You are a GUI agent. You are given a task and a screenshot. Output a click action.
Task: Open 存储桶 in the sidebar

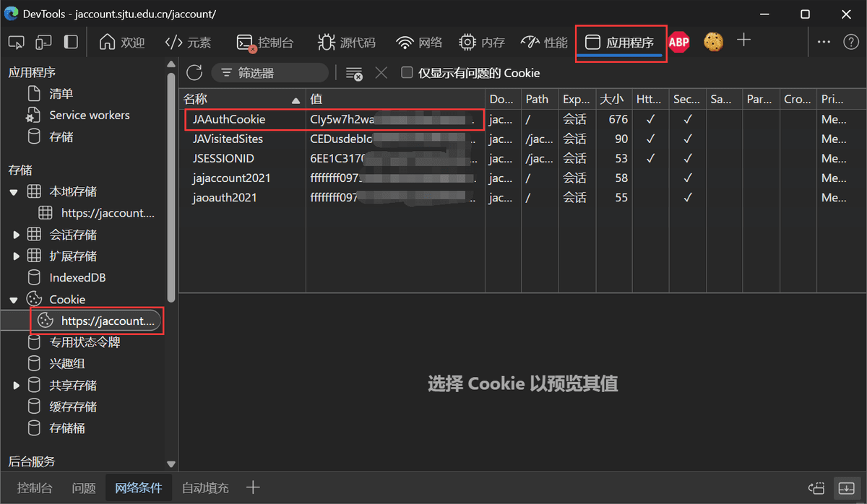pos(67,429)
